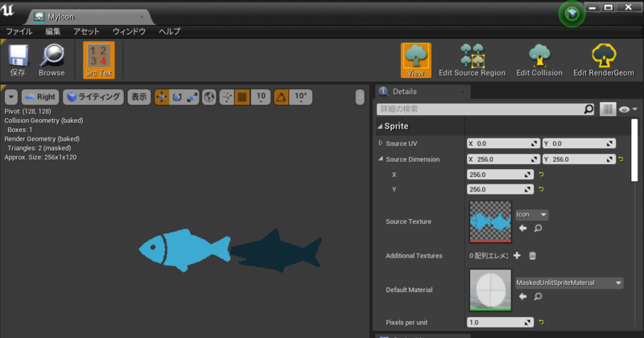Viewport: 644px width, 338px height.
Task: Toggle surface snapping icon
Action: coord(227,97)
